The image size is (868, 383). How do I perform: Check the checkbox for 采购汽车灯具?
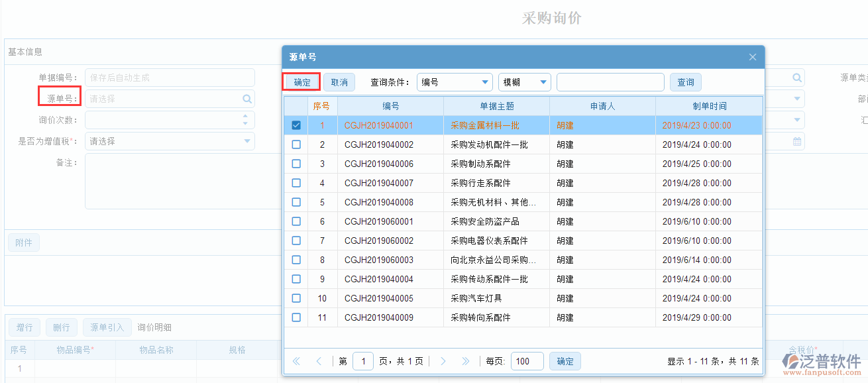pos(296,298)
